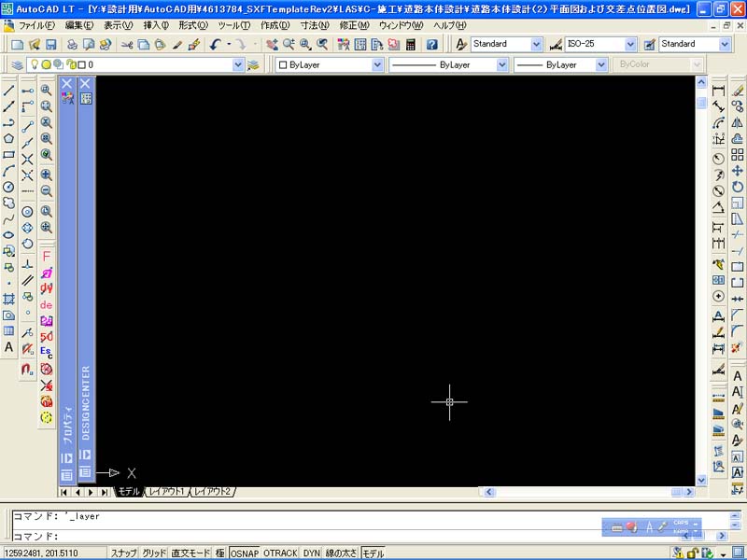Click the Print icon in toolbar
The width and height of the screenshot is (747, 560).
(x=72, y=44)
